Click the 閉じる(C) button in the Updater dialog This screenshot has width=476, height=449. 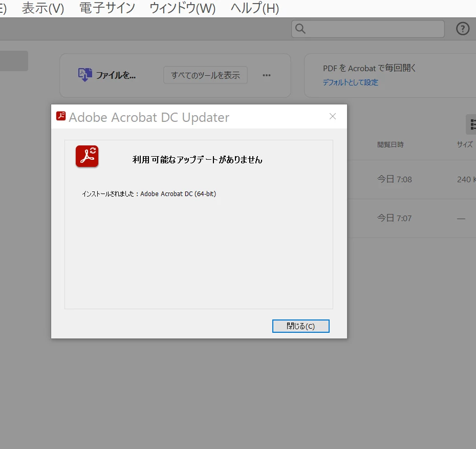[x=300, y=326]
